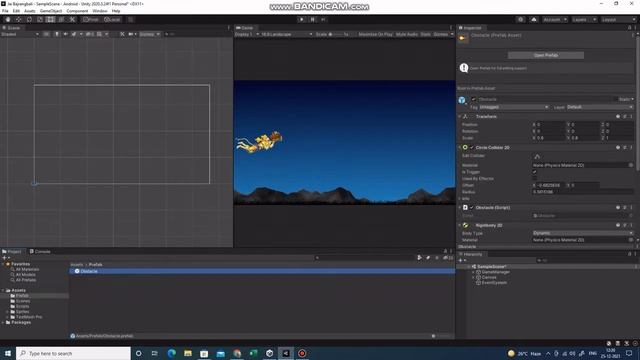Click the Step frame button

pos(323,19)
